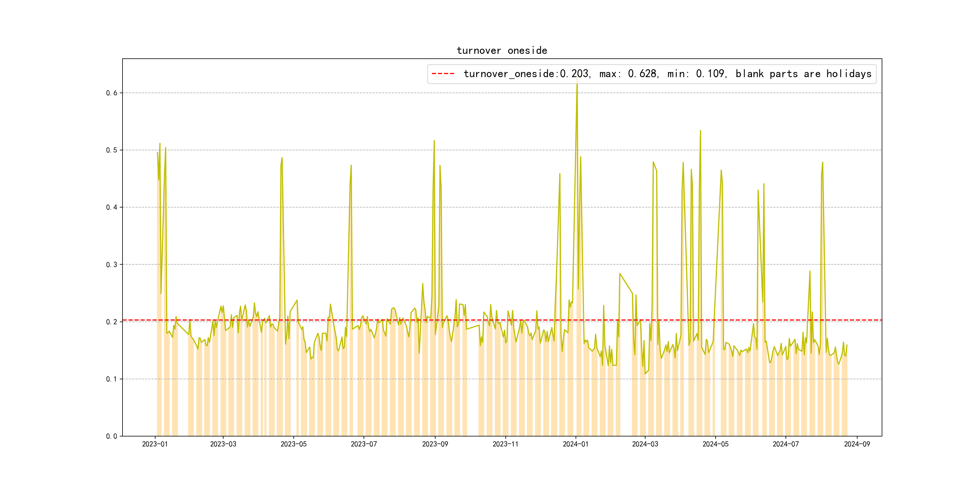Click the x-axis label 2023-05
Image resolution: width=980 pixels, height=490 pixels.
293,444
